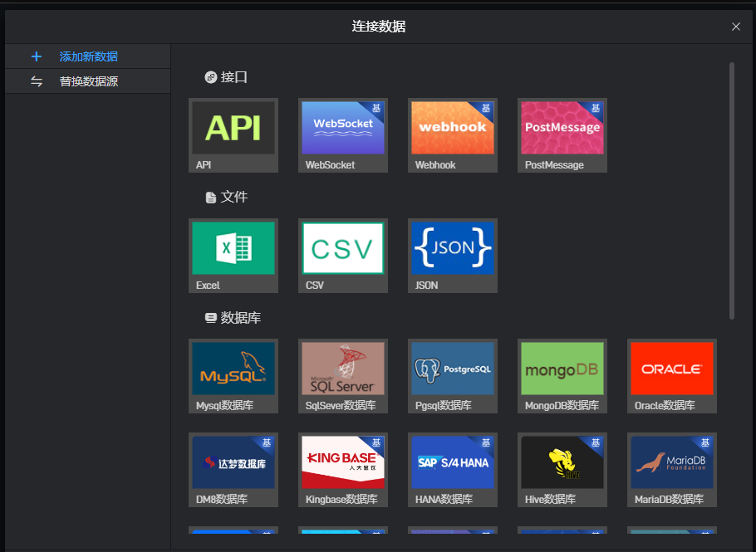Click the data source list scrollbar
Viewport: 756px width, 552px height.
point(732,191)
